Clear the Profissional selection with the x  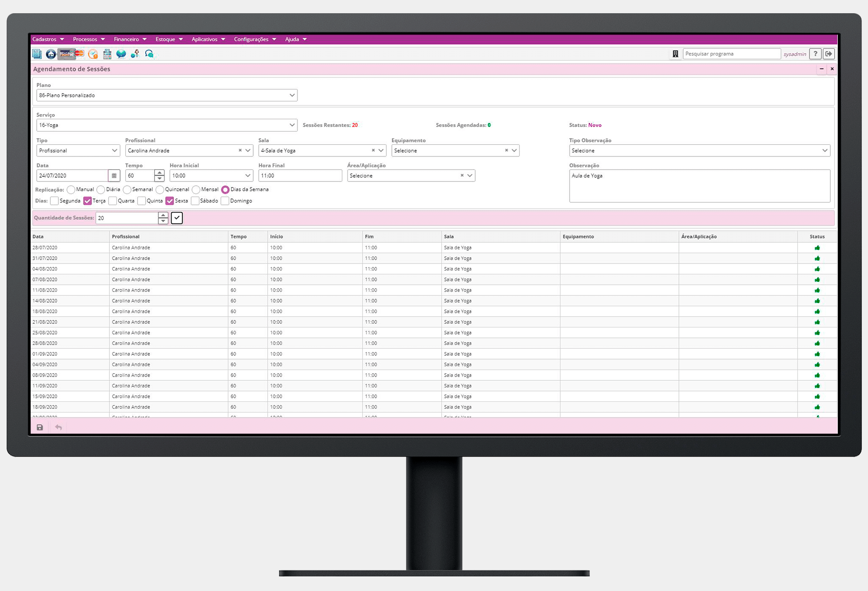tap(240, 151)
